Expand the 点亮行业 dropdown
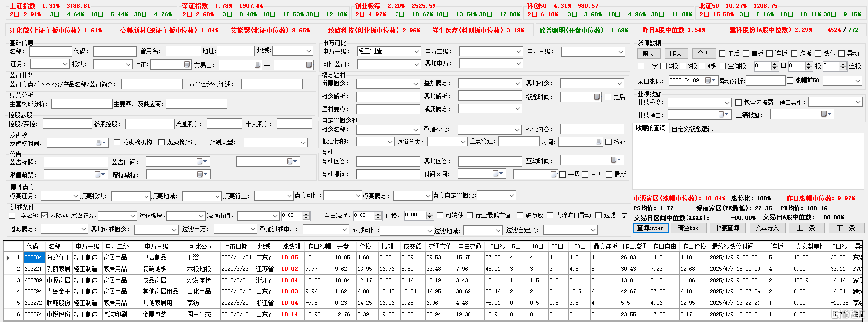 [x=289, y=196]
